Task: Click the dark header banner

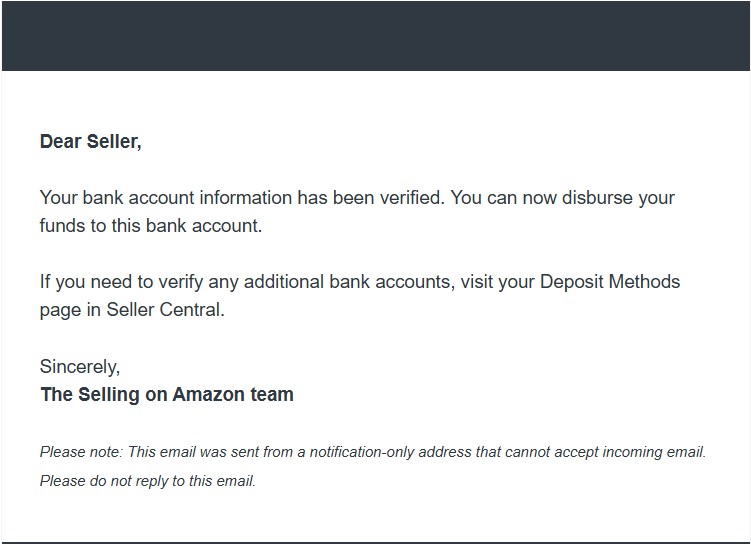Action: coord(376,36)
